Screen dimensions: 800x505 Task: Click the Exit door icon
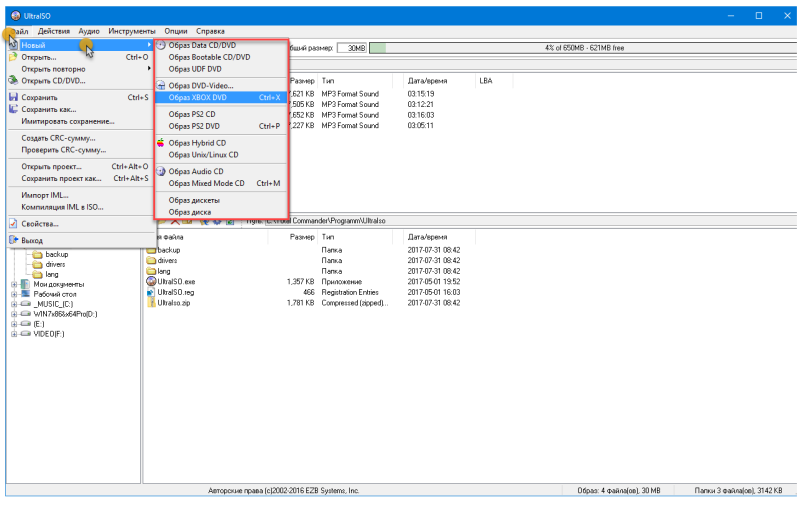14,240
